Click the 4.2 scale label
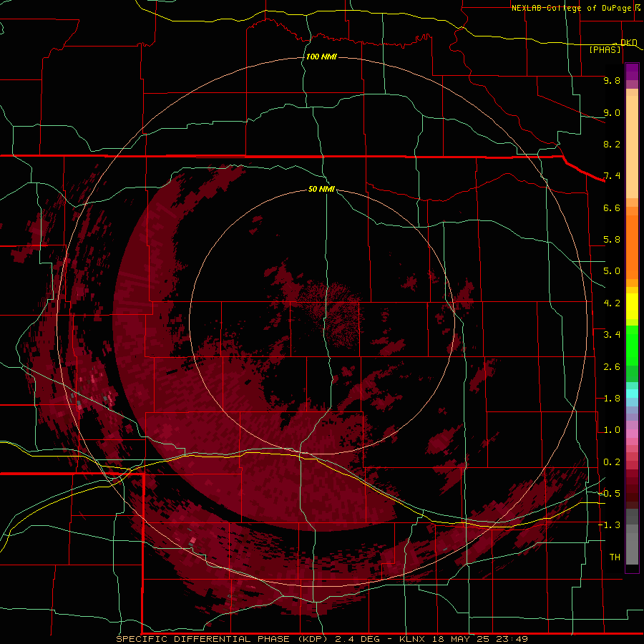 tap(612, 303)
